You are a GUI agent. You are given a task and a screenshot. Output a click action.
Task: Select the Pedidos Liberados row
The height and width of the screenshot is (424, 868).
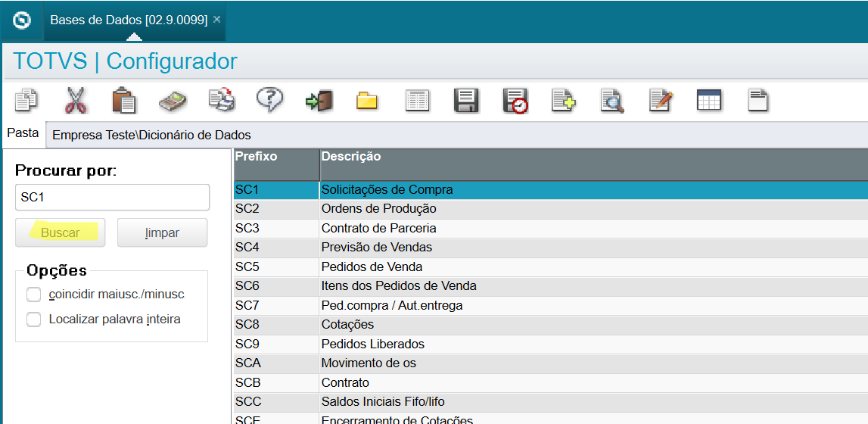click(x=551, y=344)
